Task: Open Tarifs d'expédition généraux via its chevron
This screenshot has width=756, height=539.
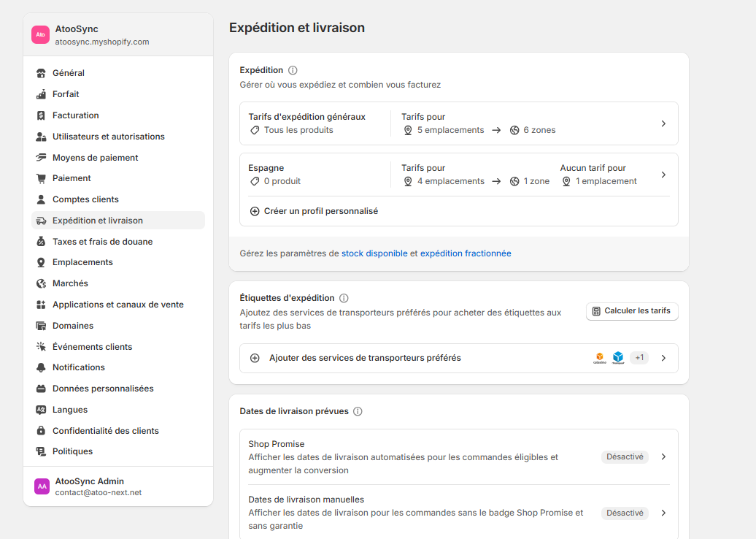Action: pyautogui.click(x=663, y=123)
